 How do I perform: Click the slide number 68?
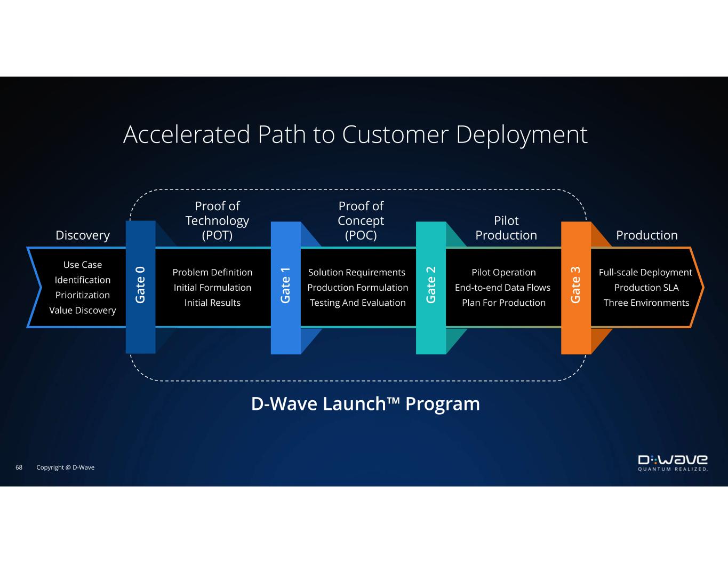point(19,467)
